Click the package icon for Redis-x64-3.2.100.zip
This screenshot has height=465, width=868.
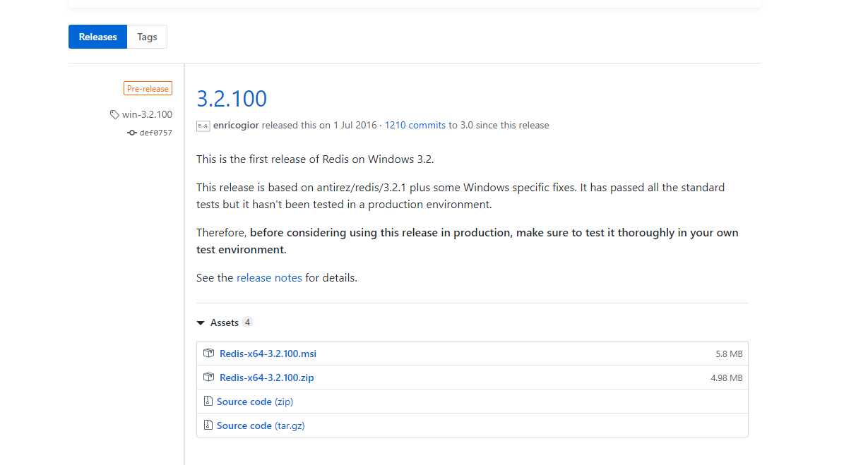pyautogui.click(x=208, y=377)
